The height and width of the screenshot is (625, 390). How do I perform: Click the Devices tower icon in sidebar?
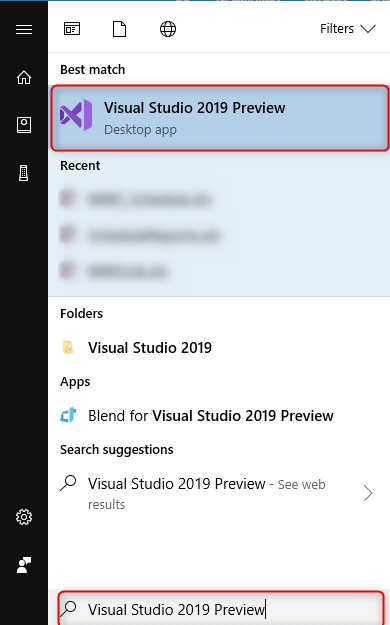pos(24,173)
